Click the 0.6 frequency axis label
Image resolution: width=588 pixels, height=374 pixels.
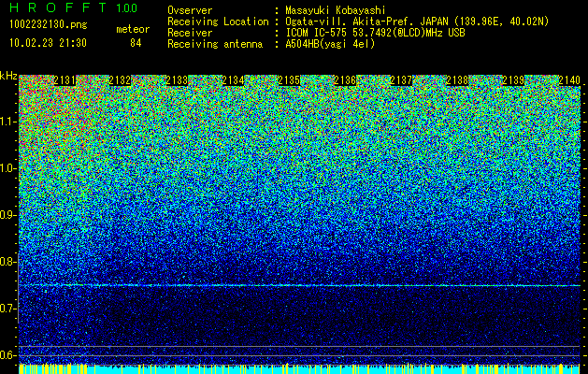pyautogui.click(x=8, y=355)
